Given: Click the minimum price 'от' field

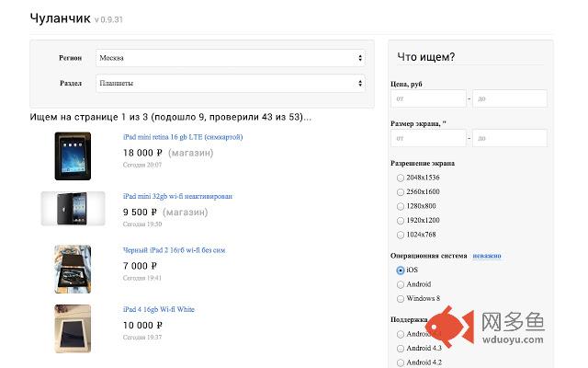Looking at the screenshot, I should (428, 98).
